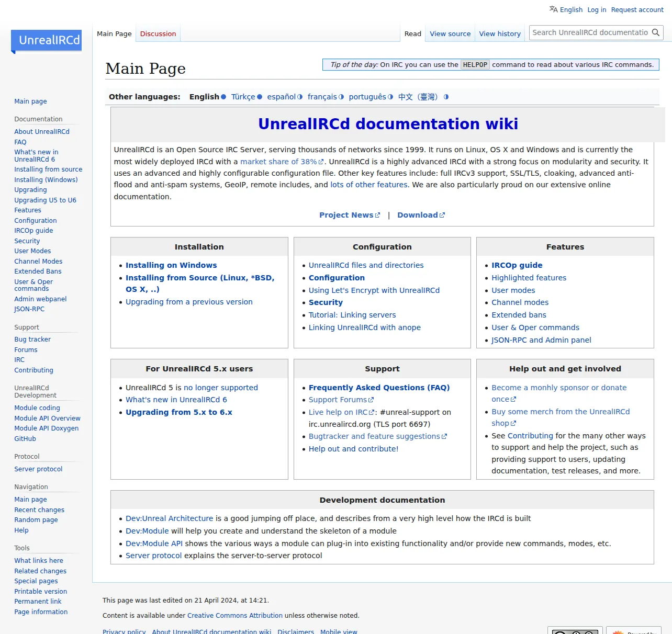Click the language icon next to English
This screenshot has width=672, height=634.
[x=553, y=9]
